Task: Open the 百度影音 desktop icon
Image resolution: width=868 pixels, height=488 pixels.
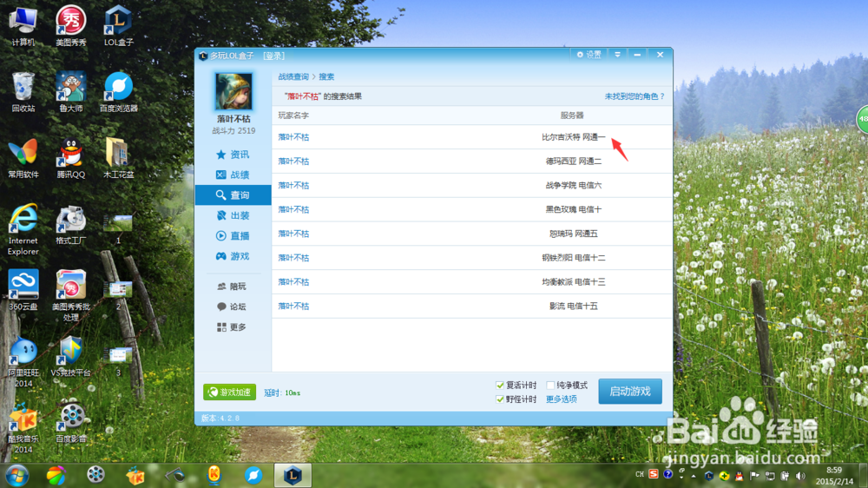Action: coord(71,422)
